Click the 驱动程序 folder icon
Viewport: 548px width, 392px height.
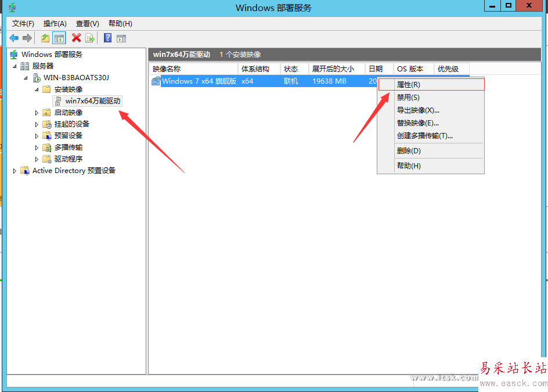pyautogui.click(x=47, y=159)
